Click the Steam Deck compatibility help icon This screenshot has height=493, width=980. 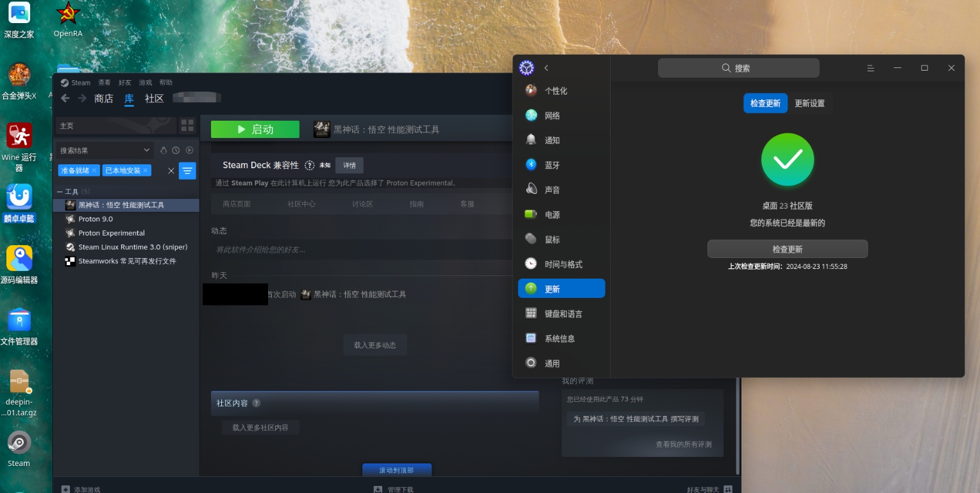(309, 165)
